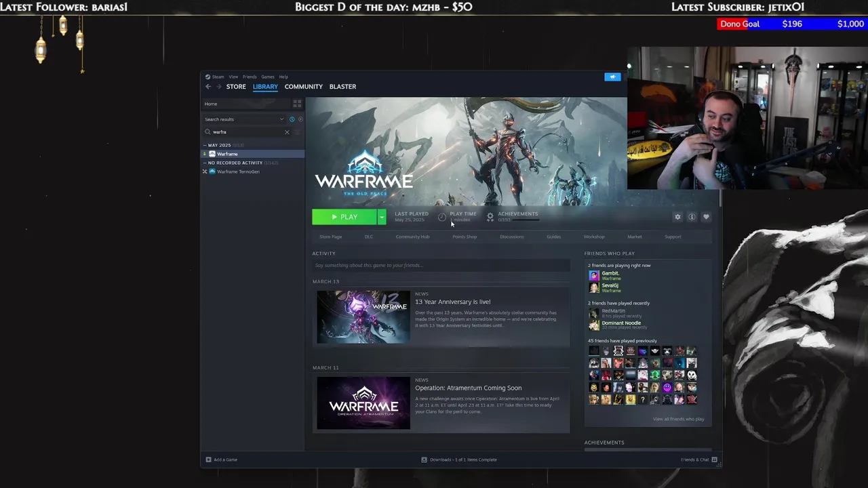Screen dimensions: 868x488
Task: Open the Games menu
Action: [x=268, y=77]
